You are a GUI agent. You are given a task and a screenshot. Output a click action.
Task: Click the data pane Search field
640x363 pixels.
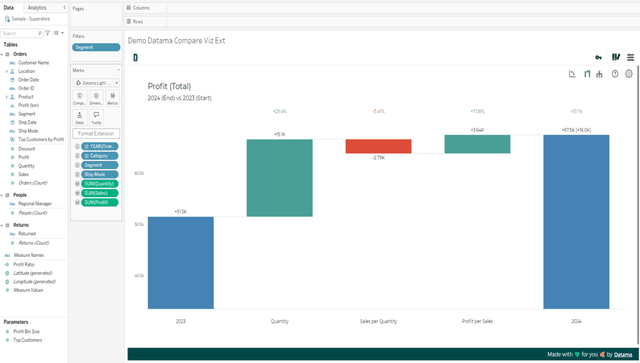coord(21,33)
